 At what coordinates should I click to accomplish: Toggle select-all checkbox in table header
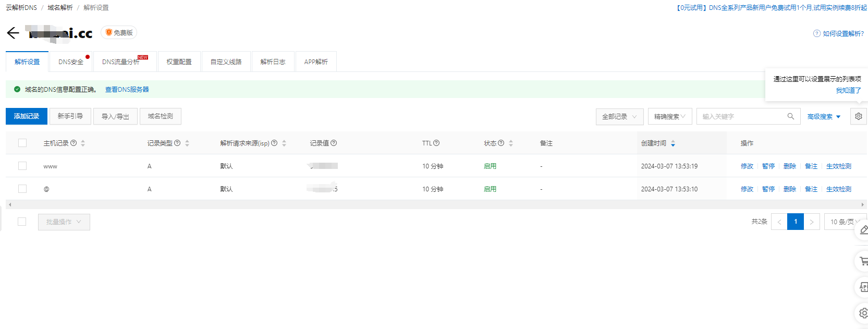pos(22,143)
